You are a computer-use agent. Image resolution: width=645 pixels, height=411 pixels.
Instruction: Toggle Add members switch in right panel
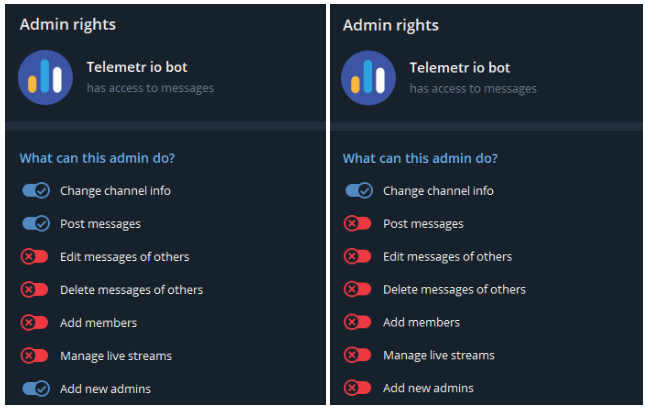click(x=358, y=323)
